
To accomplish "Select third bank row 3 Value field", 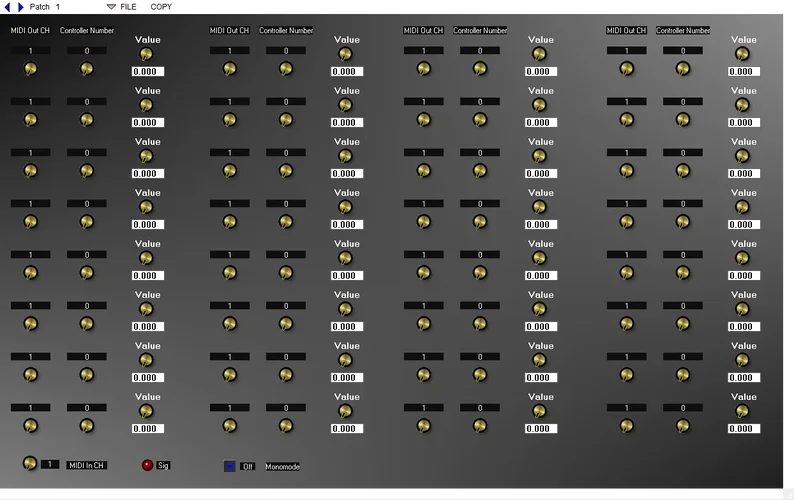I will (x=541, y=173).
